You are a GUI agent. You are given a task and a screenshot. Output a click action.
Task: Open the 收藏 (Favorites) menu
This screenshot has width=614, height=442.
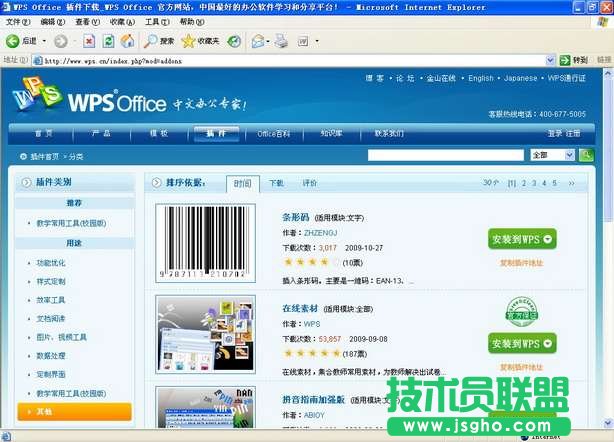pos(122,22)
